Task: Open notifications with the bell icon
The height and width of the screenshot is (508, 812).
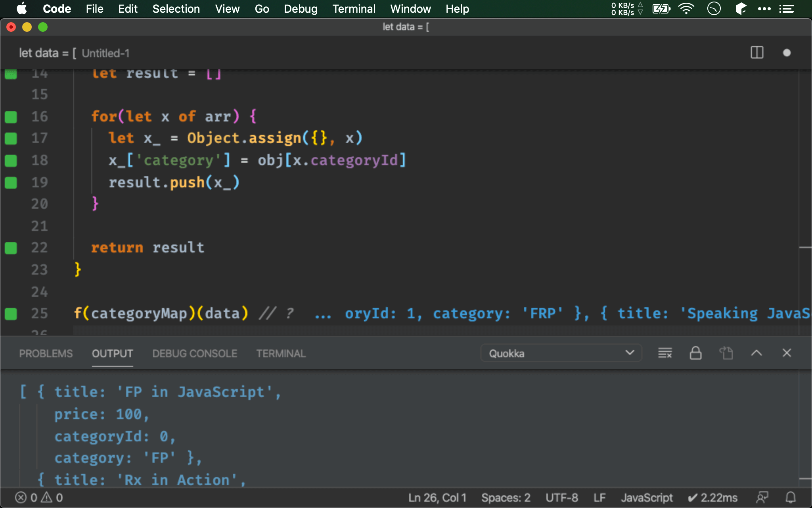Action: (791, 497)
